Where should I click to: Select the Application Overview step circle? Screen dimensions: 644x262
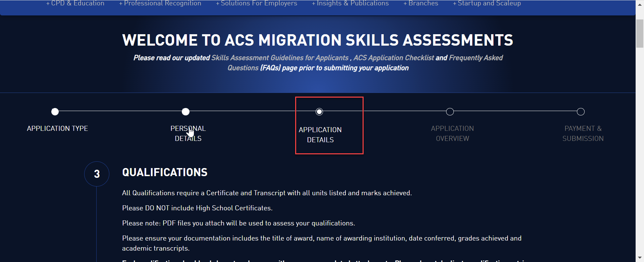pos(450,112)
